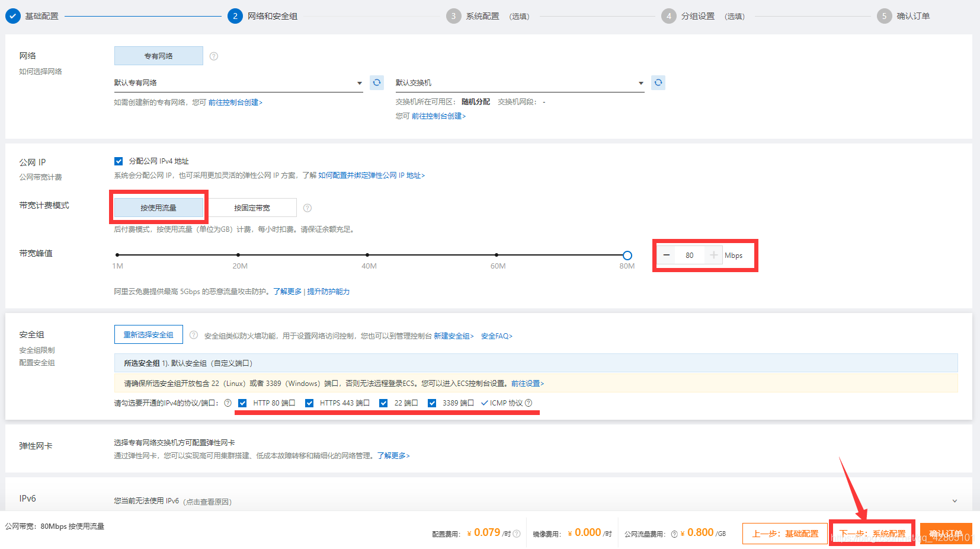This screenshot has width=980, height=549.
Task: Select 按固定带宽 billing mode
Action: (252, 208)
